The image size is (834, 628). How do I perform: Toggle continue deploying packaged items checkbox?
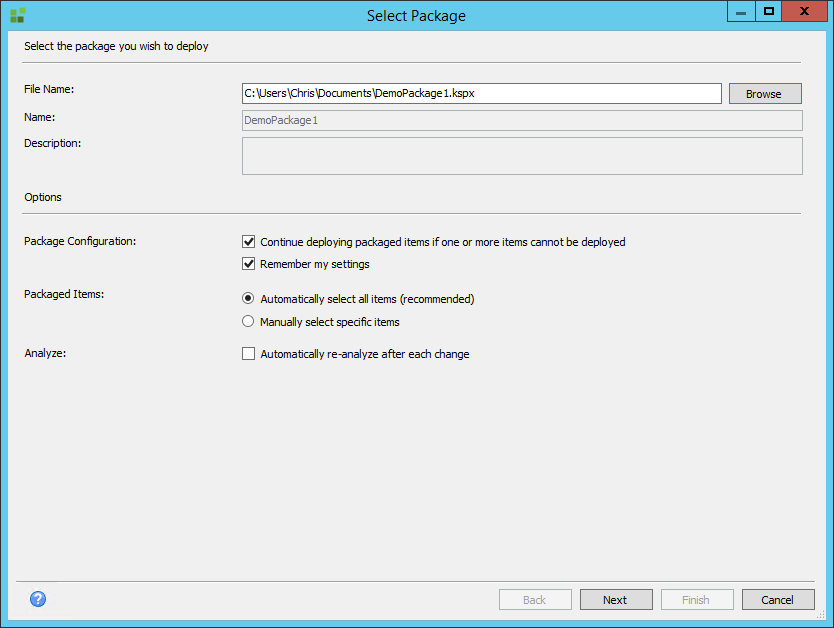click(249, 242)
